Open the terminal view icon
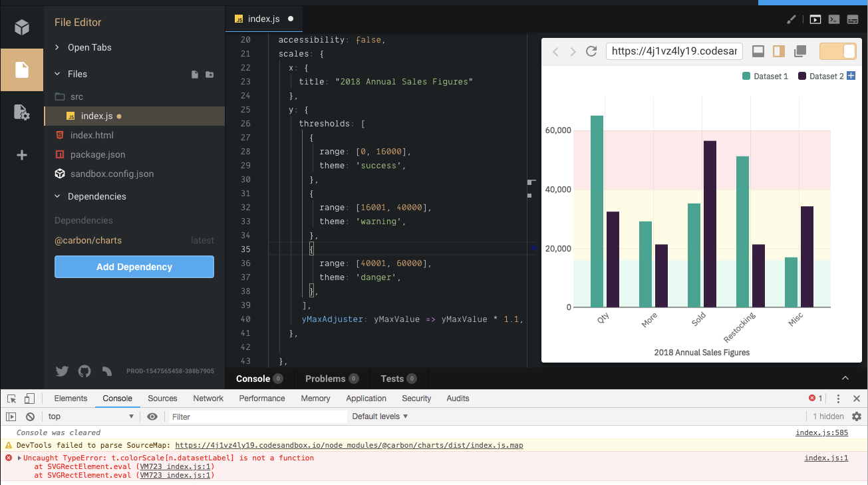868x485 pixels. coord(833,19)
